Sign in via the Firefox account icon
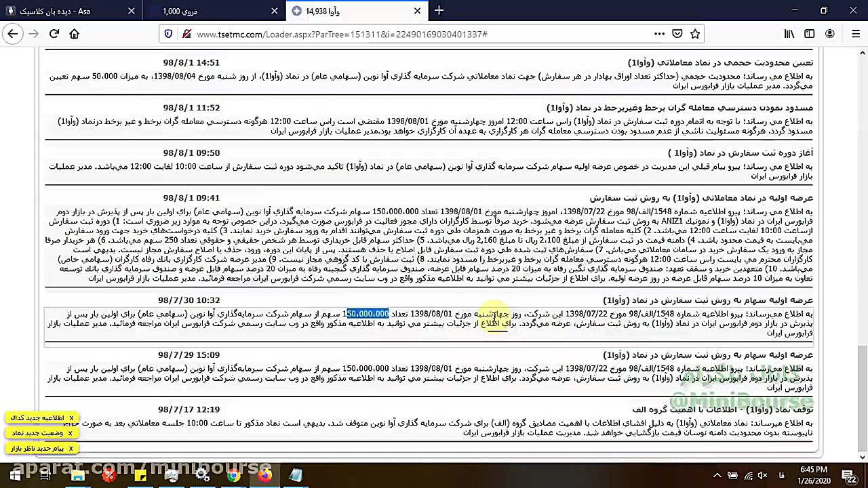The height and width of the screenshot is (488, 868). [829, 34]
